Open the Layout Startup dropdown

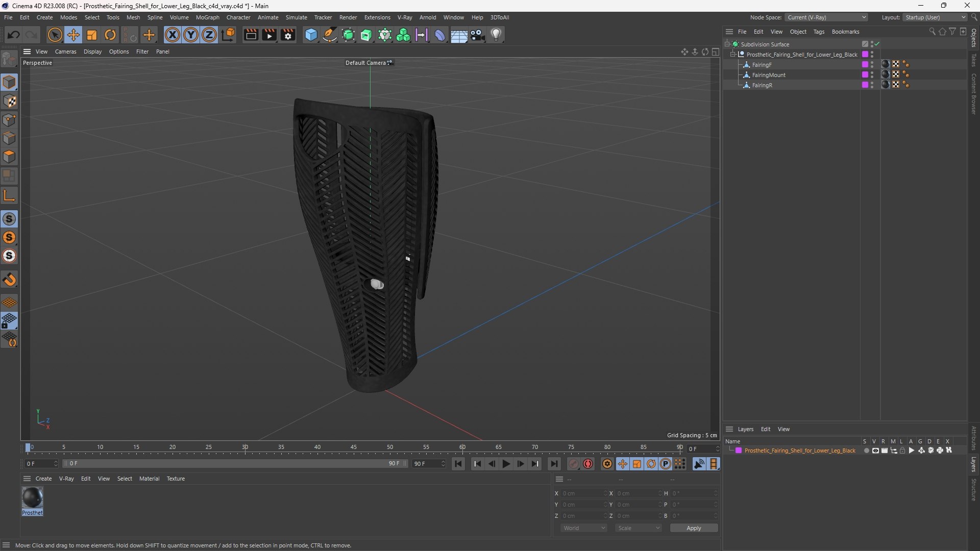[936, 17]
